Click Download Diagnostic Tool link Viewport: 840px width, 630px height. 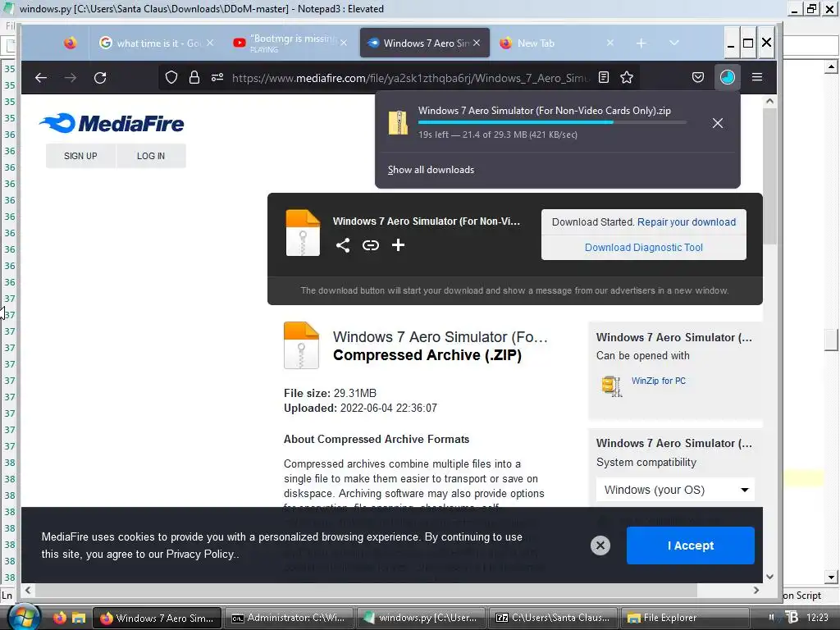643,248
